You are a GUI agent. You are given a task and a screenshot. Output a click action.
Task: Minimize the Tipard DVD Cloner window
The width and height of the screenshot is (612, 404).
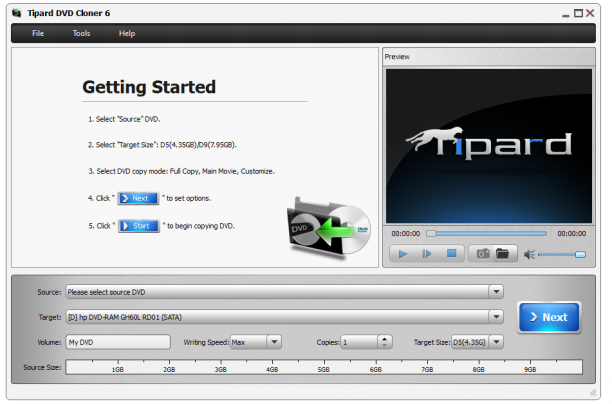pos(566,14)
